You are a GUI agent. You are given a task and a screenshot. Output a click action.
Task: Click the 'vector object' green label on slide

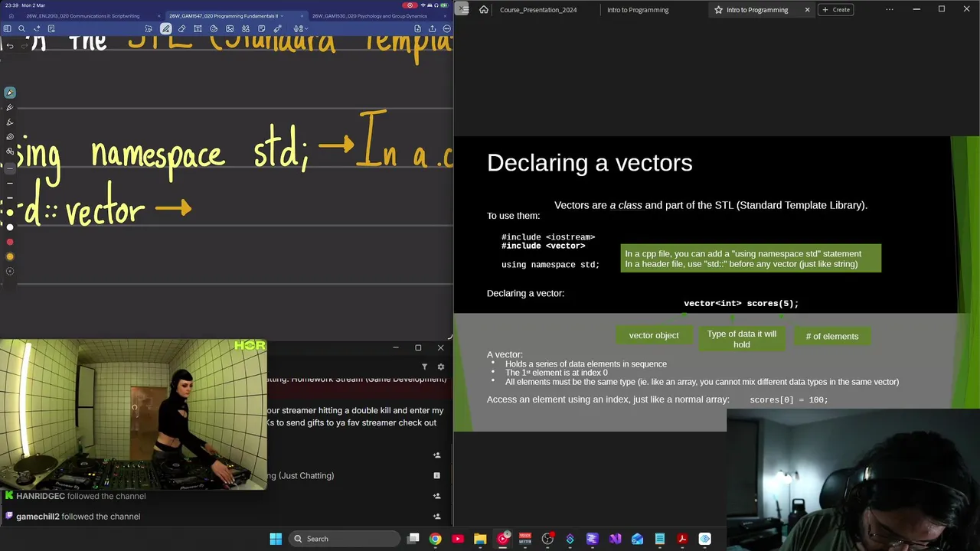tap(654, 335)
